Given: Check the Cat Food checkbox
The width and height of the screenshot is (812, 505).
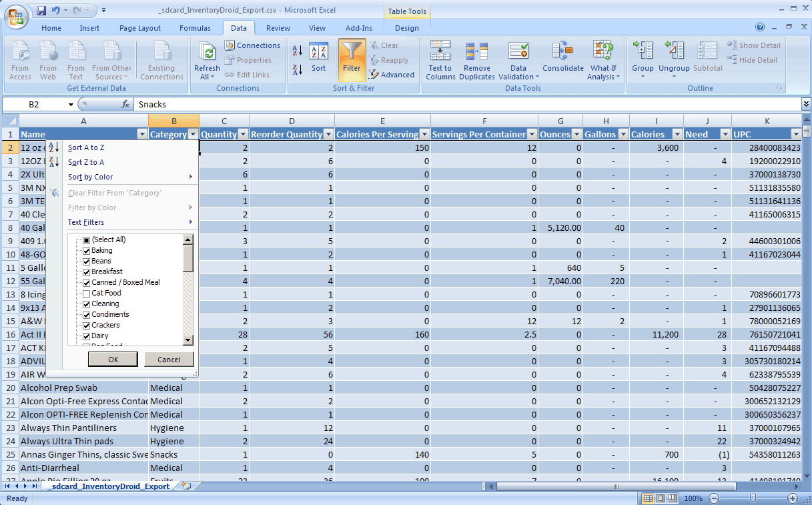Looking at the screenshot, I should tap(86, 293).
